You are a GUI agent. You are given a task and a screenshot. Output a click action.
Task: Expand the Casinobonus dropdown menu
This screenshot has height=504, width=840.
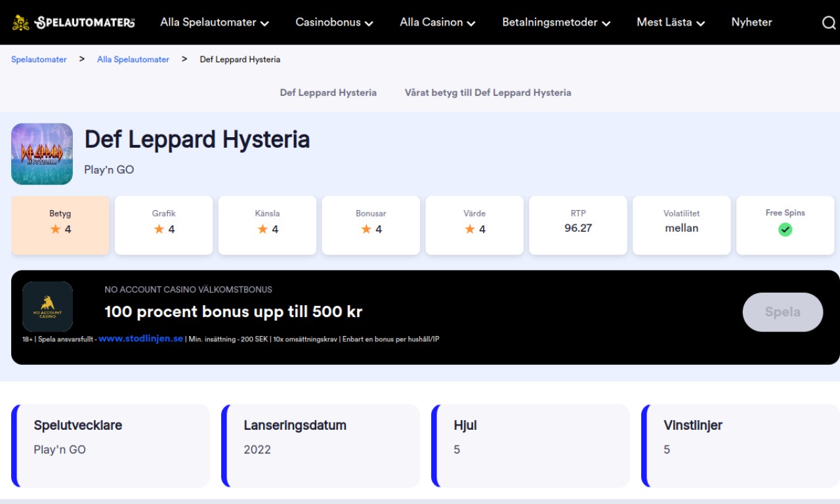click(334, 22)
